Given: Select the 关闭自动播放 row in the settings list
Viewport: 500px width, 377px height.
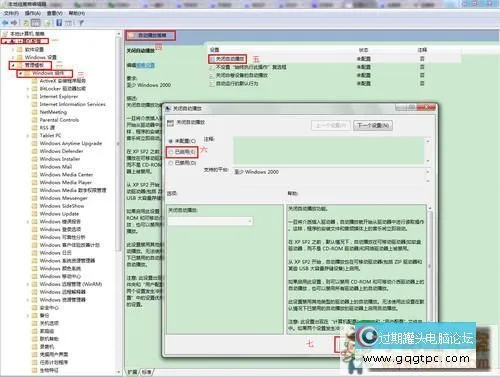Looking at the screenshot, I should point(334,59).
